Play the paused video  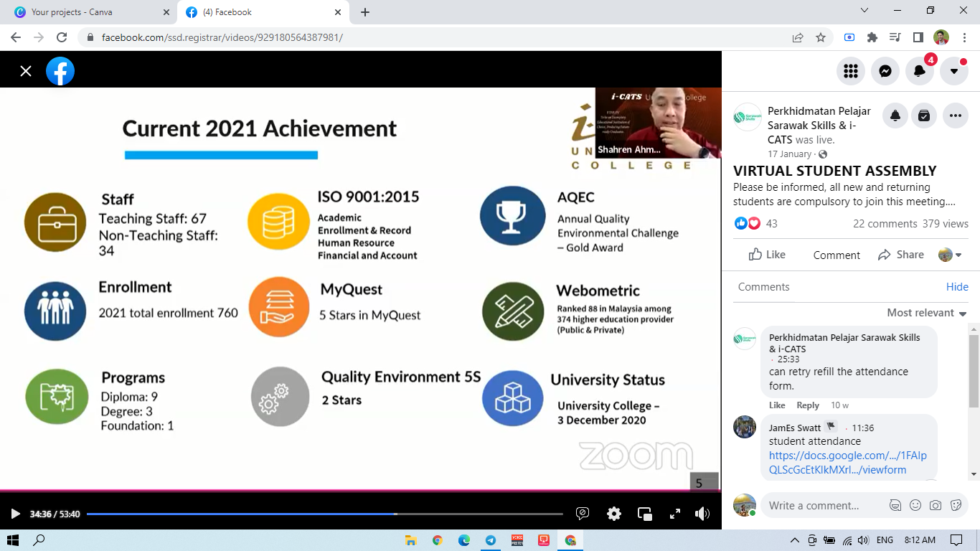click(15, 514)
